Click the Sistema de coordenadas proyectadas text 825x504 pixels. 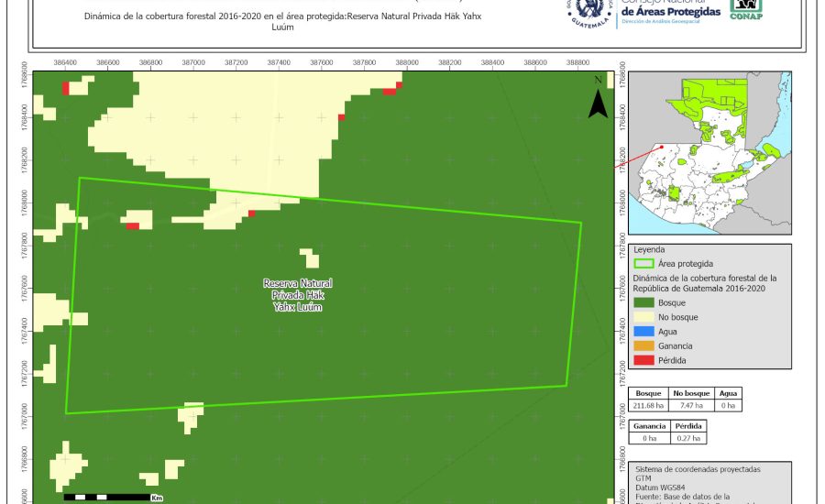697,468
